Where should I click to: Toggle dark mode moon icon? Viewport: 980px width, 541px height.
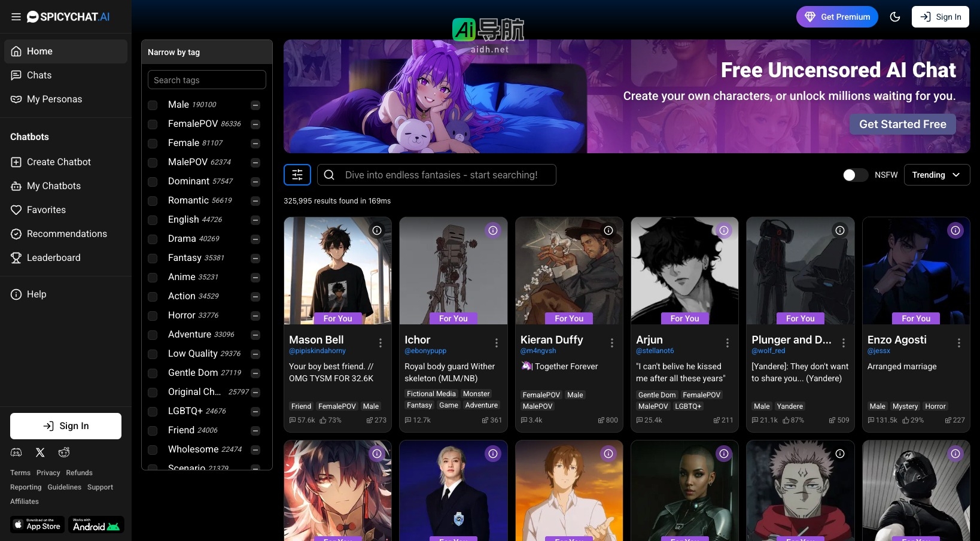895,17
